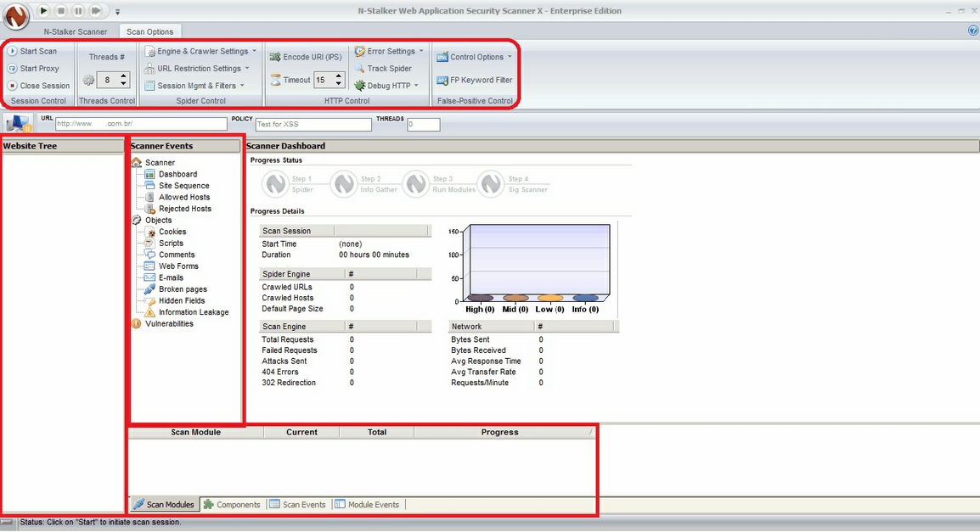Screen dimensions: 980x532
Task: Click the help icon at top right
Action: coord(973,30)
